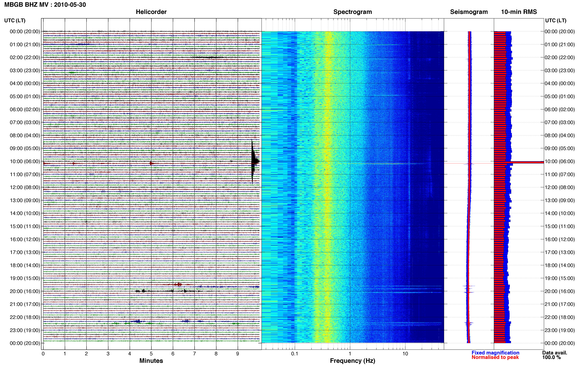Click the long red RMS peak bar at 10:00
The height and width of the screenshot is (368, 588).
519,162
